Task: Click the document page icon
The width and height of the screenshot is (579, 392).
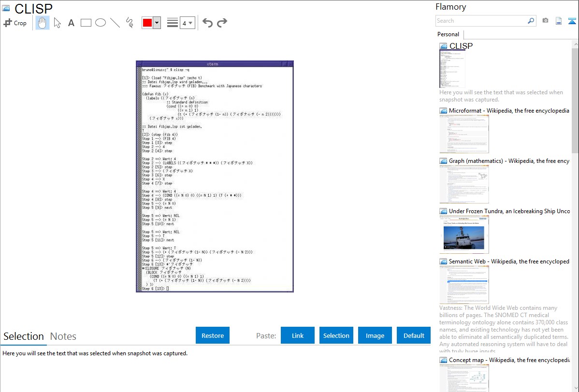Action: coord(559,21)
